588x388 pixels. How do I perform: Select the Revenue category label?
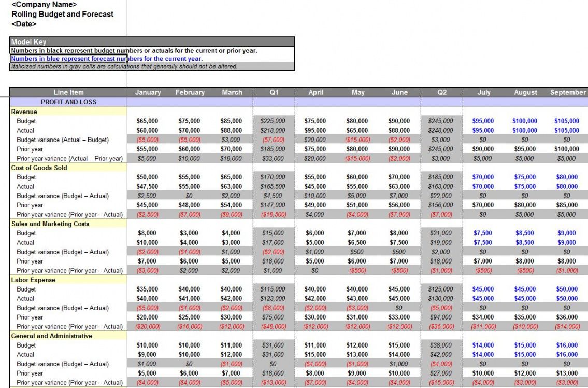point(24,112)
